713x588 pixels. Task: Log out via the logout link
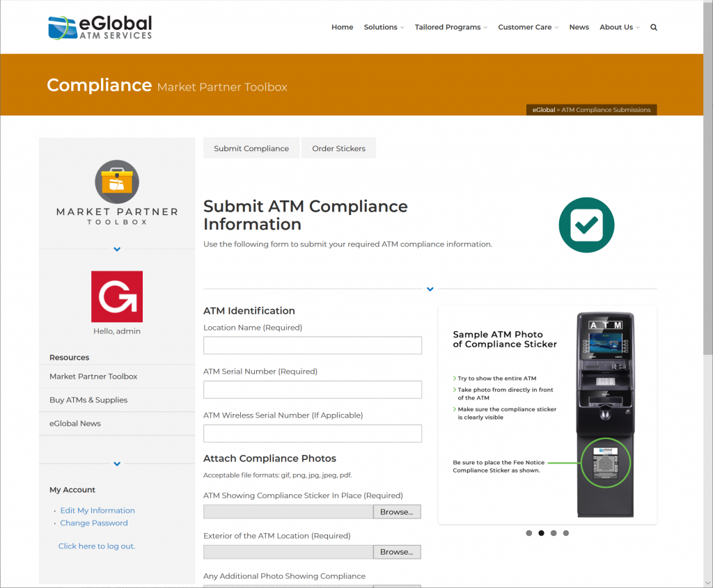click(x=96, y=546)
